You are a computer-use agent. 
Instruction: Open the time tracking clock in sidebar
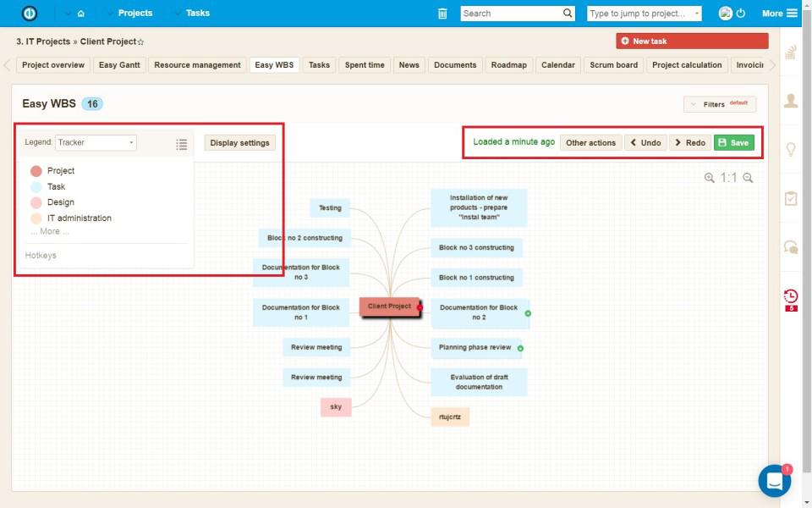coord(791,296)
